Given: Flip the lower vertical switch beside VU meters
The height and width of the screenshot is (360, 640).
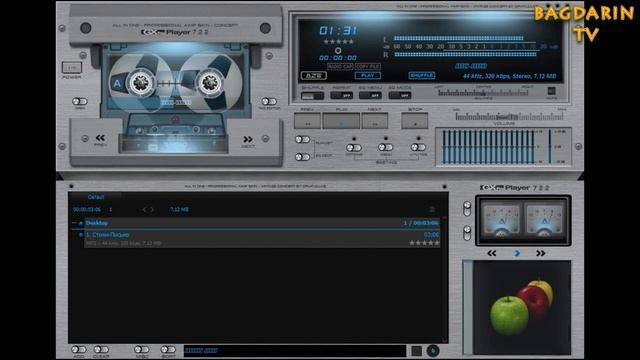Looking at the screenshot, I should (467, 233).
